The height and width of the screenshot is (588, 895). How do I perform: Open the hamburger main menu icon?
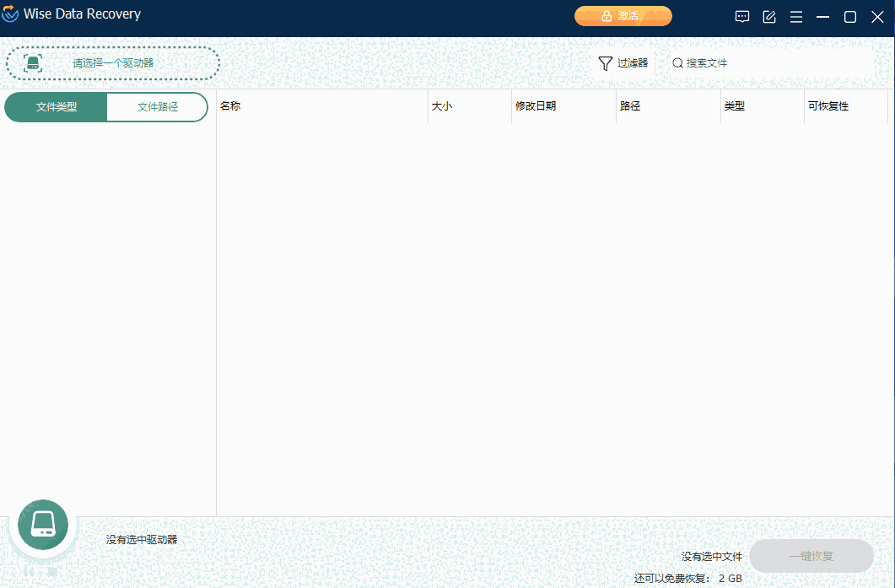click(795, 16)
